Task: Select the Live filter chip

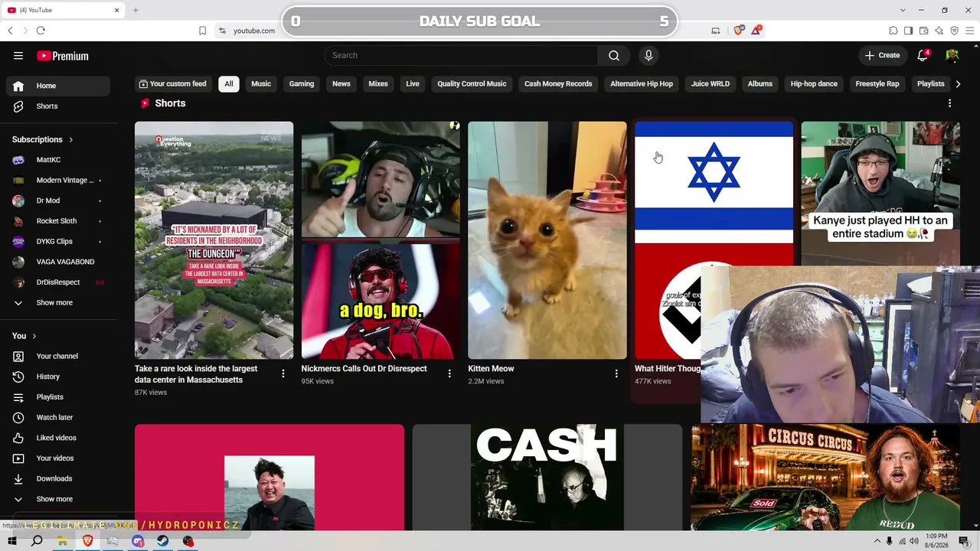Action: (413, 83)
